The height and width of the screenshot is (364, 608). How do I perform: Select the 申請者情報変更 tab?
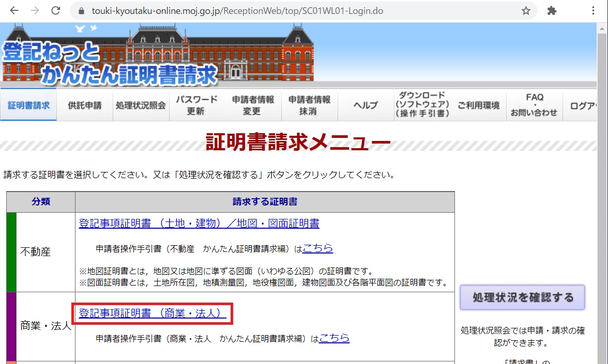[253, 105]
